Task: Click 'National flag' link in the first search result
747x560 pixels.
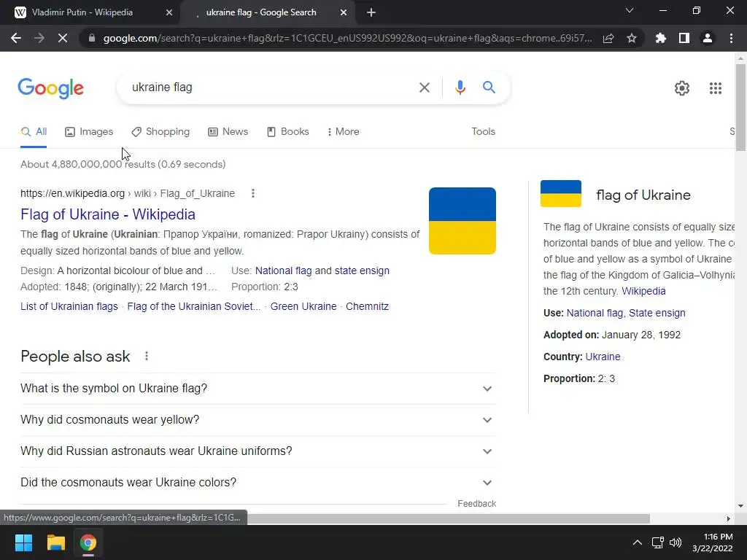Action: (x=284, y=271)
